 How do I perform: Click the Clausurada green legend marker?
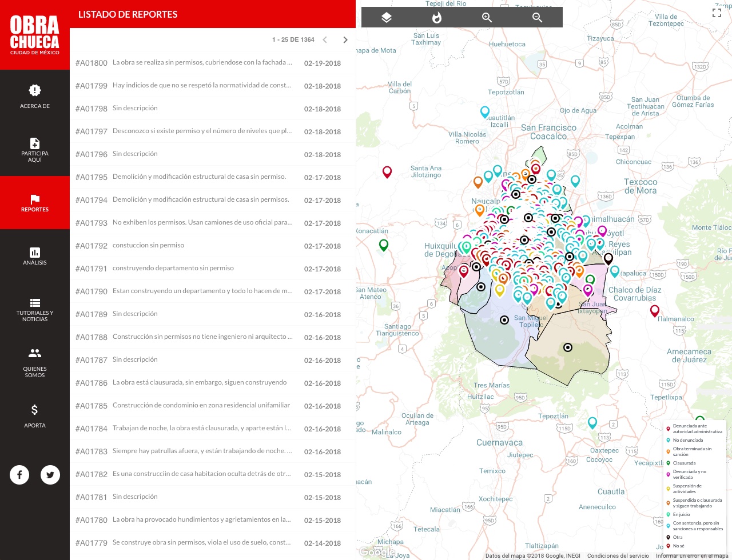(668, 463)
